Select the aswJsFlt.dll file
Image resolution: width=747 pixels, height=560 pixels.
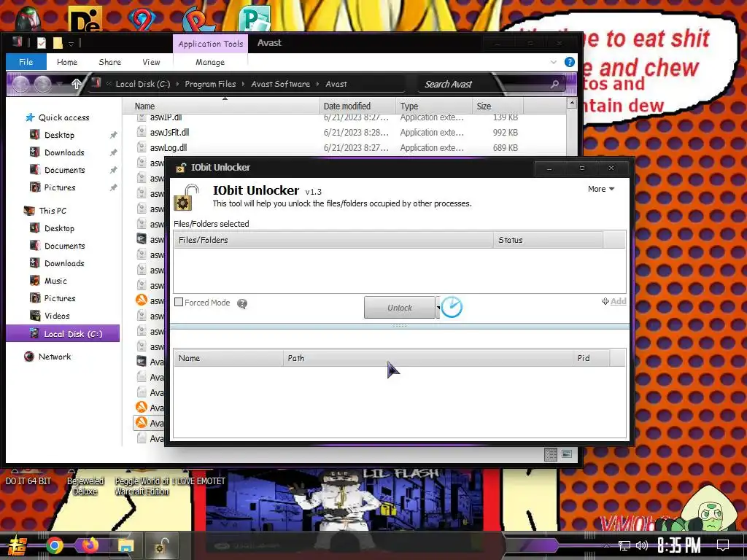click(x=169, y=133)
